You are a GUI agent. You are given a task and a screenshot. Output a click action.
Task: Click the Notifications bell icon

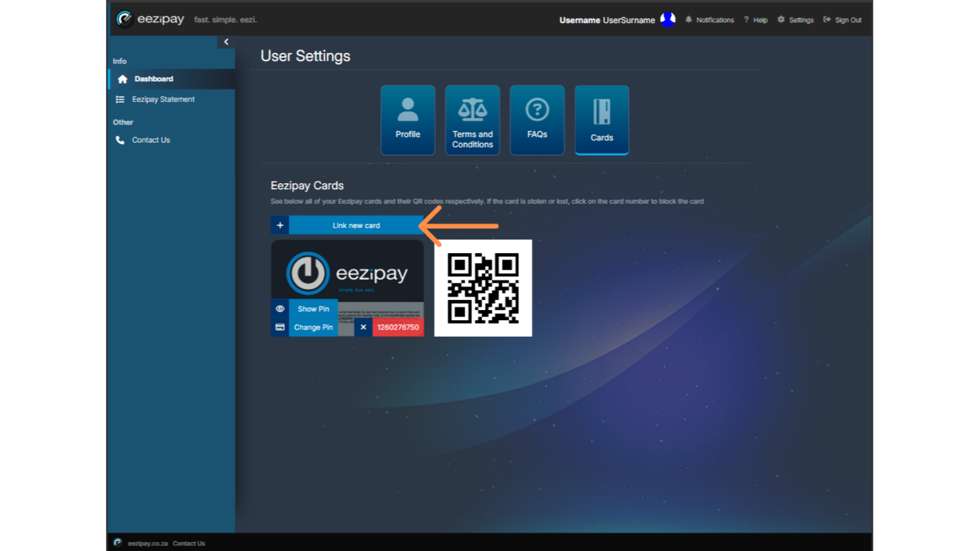pyautogui.click(x=689, y=19)
